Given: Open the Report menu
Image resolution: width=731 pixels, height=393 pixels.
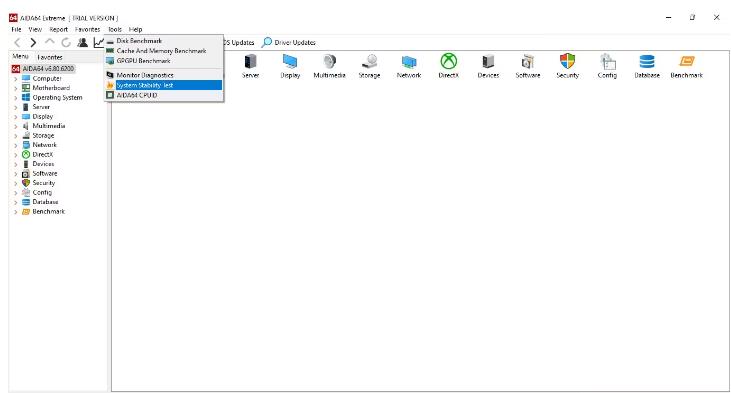Looking at the screenshot, I should (x=58, y=29).
